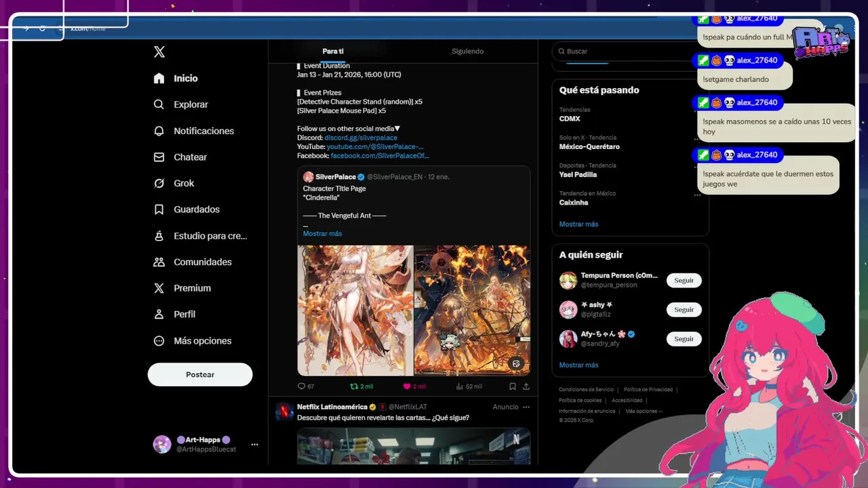The width and height of the screenshot is (868, 488).
Task: Bookmark the SilverPalace post
Action: [x=513, y=386]
